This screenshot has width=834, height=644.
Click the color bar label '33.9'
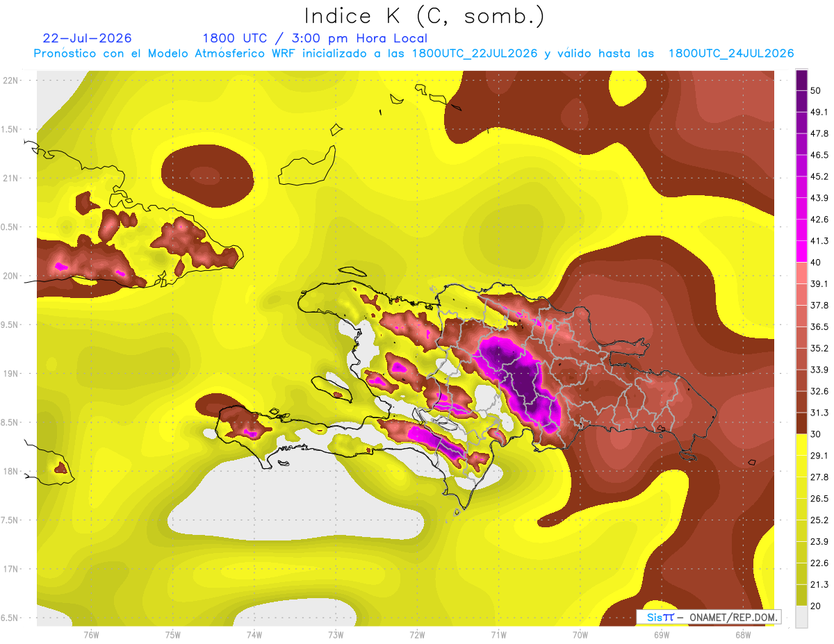(819, 370)
